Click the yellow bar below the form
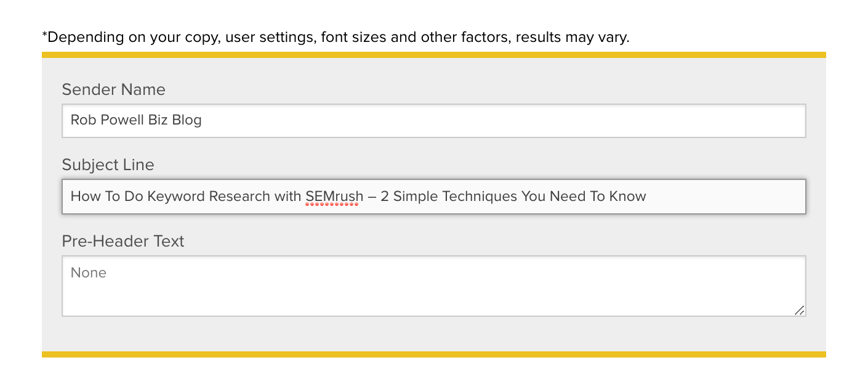The height and width of the screenshot is (376, 868). pos(431,354)
